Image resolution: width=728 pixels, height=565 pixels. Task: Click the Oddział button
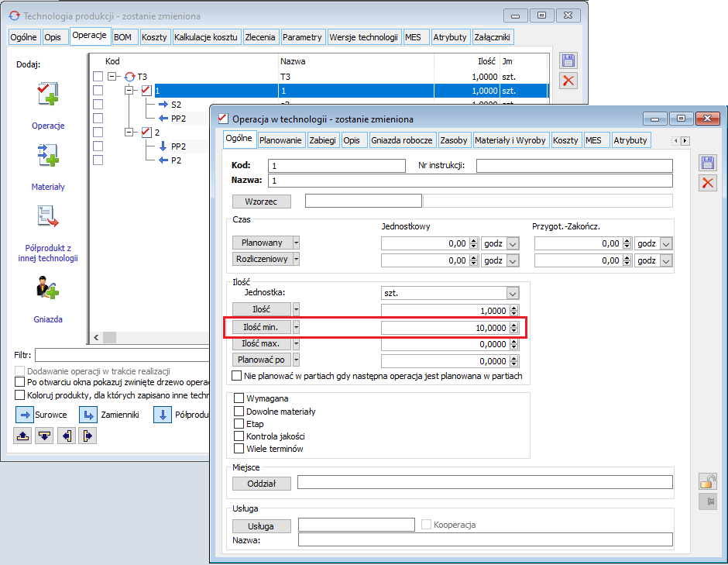click(x=262, y=483)
